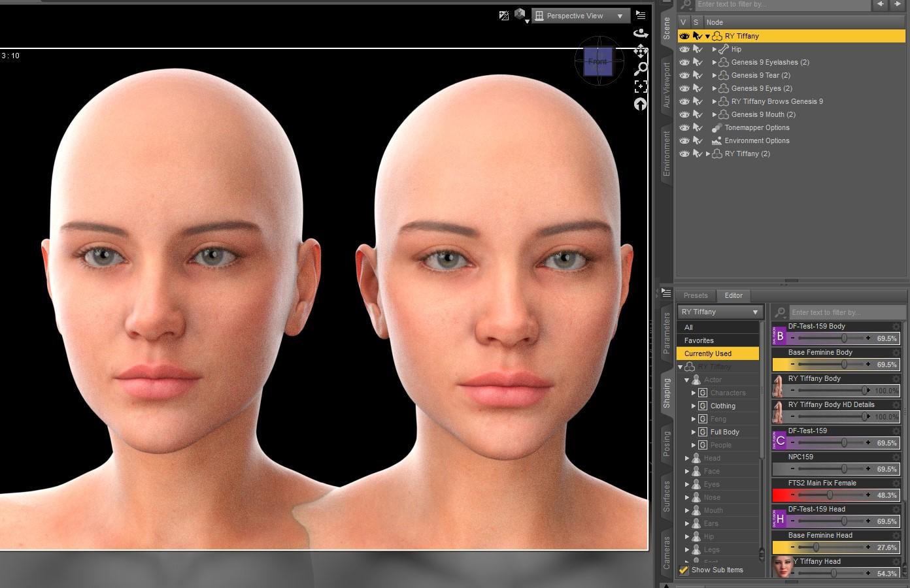
Task: Hide the Genesis 9 Eyelashes (2) node
Action: (x=684, y=62)
